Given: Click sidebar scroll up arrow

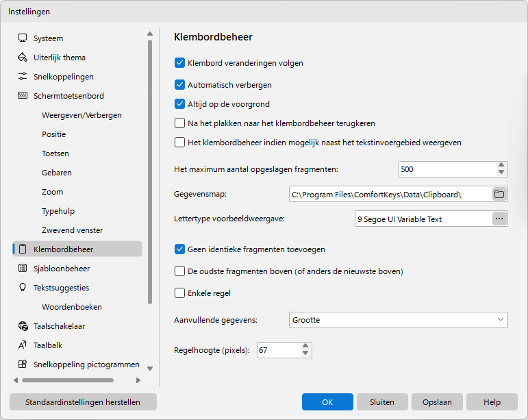Looking at the screenshot, I should point(150,34).
